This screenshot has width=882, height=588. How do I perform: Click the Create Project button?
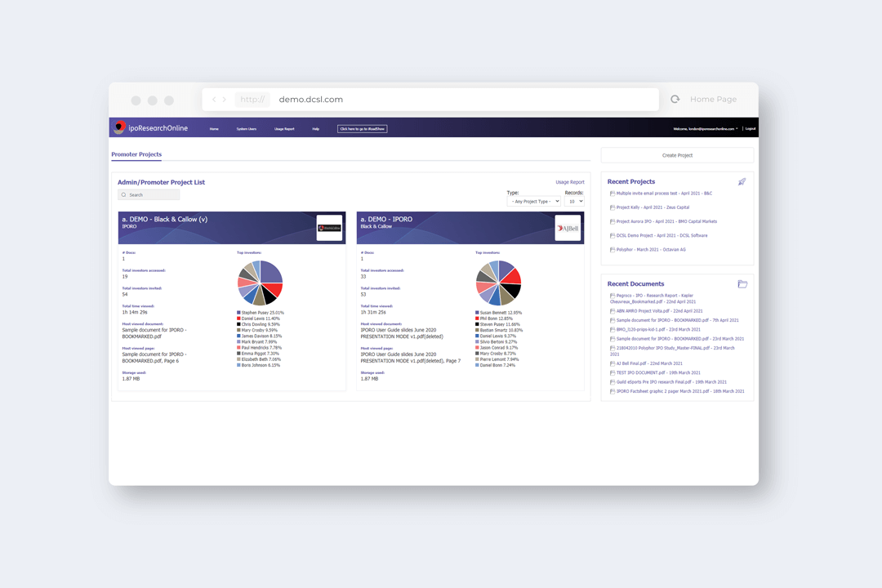click(x=677, y=155)
